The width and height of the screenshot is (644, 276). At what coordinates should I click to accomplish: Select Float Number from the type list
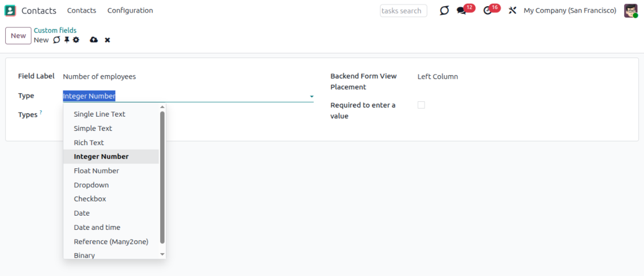tap(96, 171)
